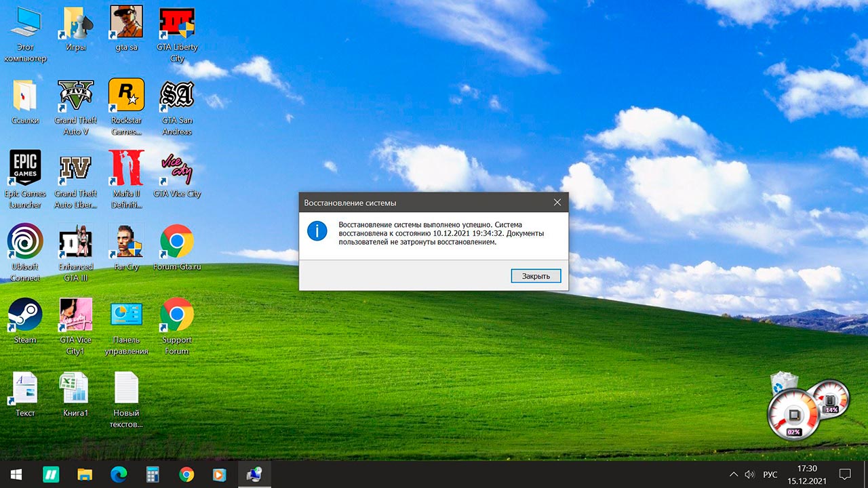868x488 pixels.
Task: Select the Grand Theft Auto V shortcut
Action: coord(76,108)
